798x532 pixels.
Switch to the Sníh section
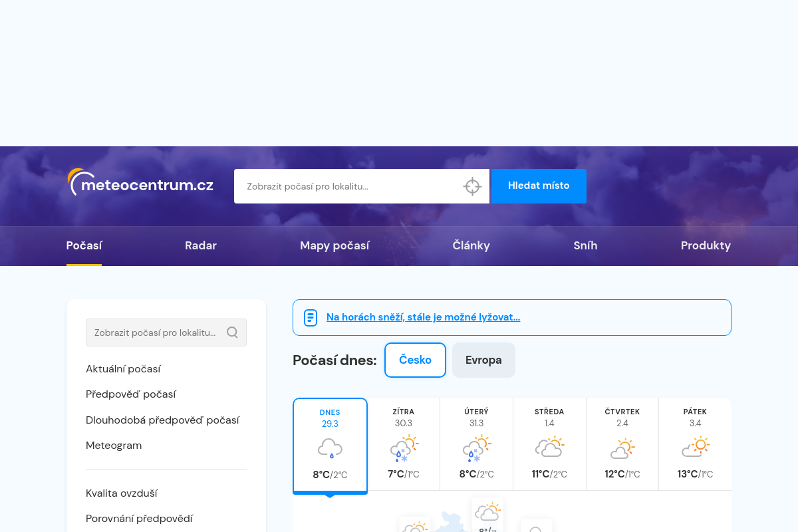585,245
